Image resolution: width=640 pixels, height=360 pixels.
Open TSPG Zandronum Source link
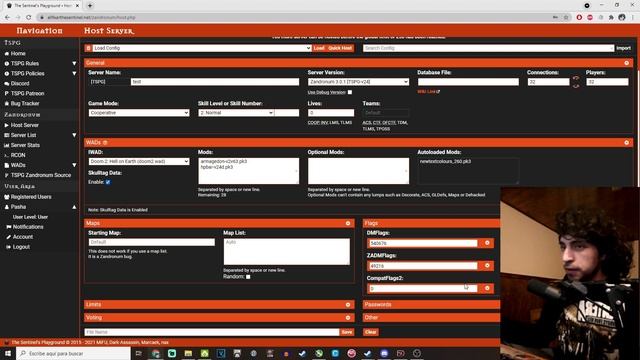coord(41,175)
